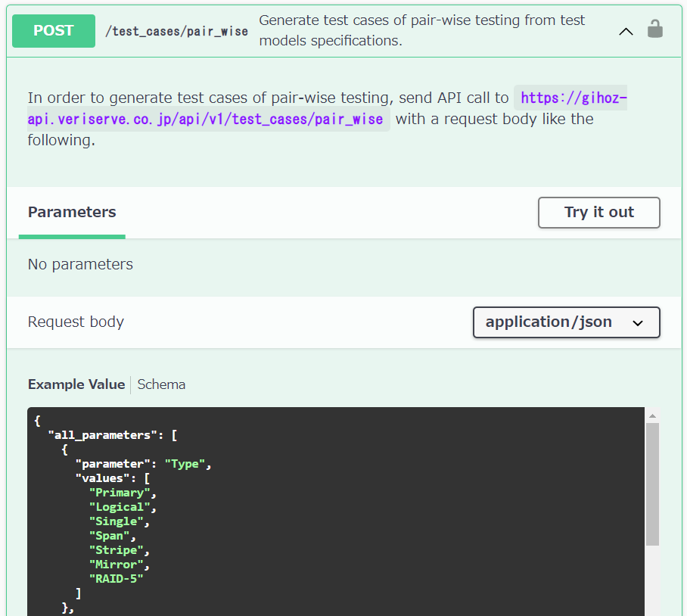Click the "Mirror" value in example JSON
Image resolution: width=687 pixels, height=616 pixels.
click(116, 565)
